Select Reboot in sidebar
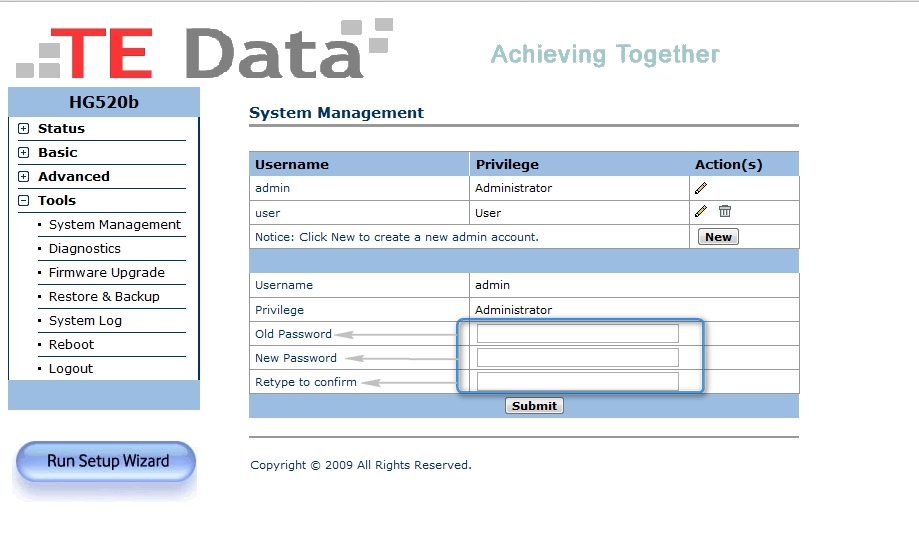 tap(71, 345)
